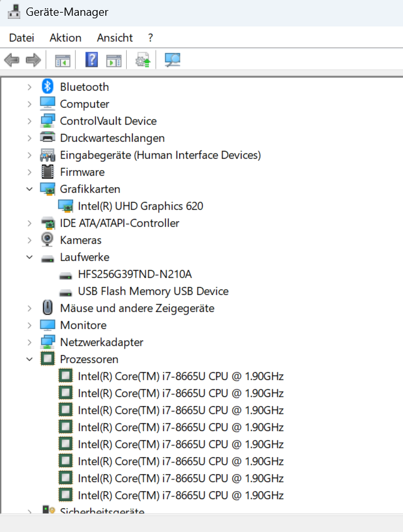Click the Forward arrow toolbar icon
403x532 pixels.
33,60
